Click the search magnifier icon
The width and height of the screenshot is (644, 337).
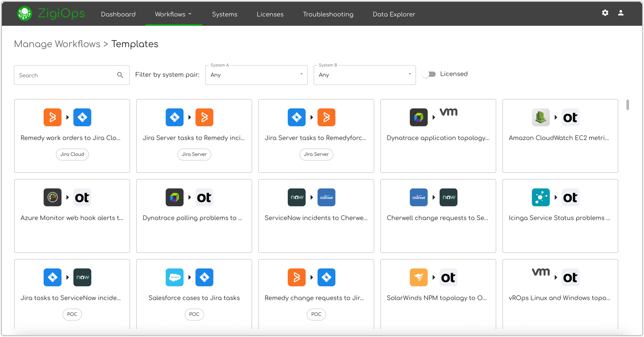120,75
